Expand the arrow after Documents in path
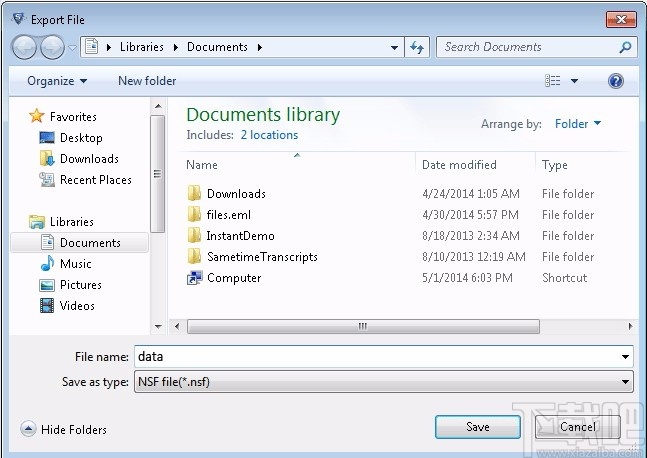This screenshot has width=647, height=458. click(260, 47)
